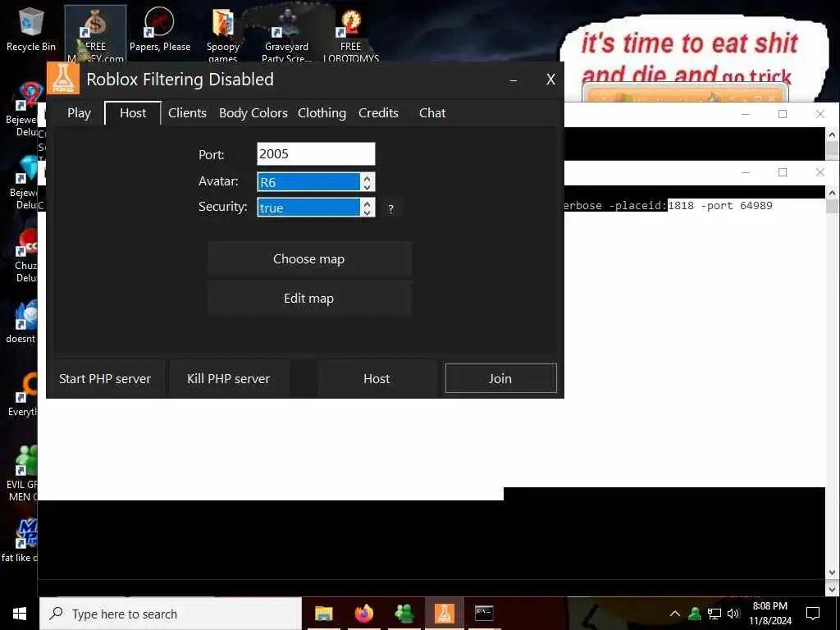Click the Roblox Filtering Disabled flask logo
This screenshot has width=840, height=630.
tap(62, 78)
